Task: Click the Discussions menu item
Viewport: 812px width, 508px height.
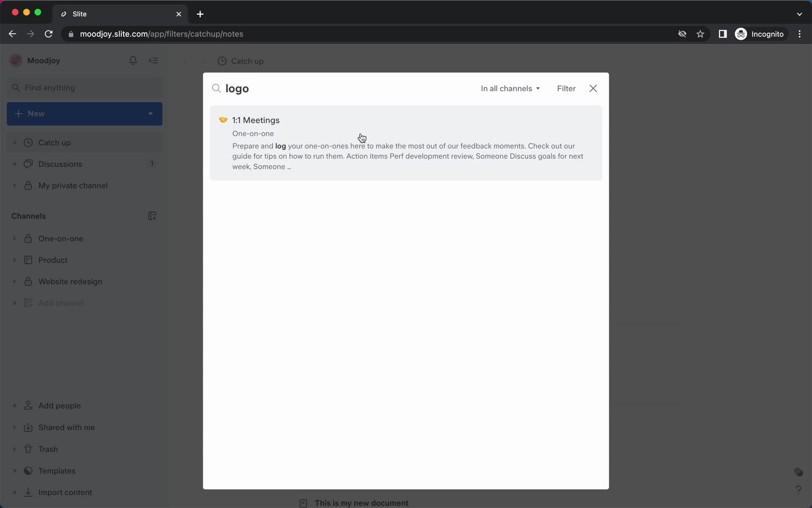Action: [60, 164]
